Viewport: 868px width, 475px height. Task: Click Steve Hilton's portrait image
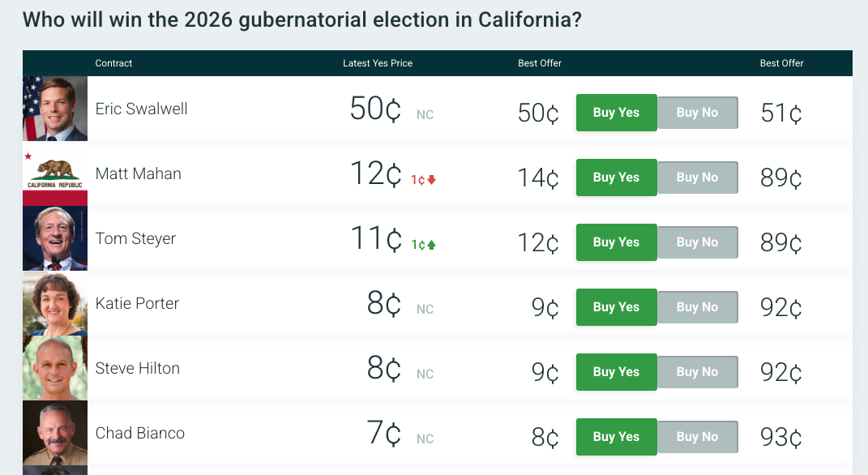point(54,368)
